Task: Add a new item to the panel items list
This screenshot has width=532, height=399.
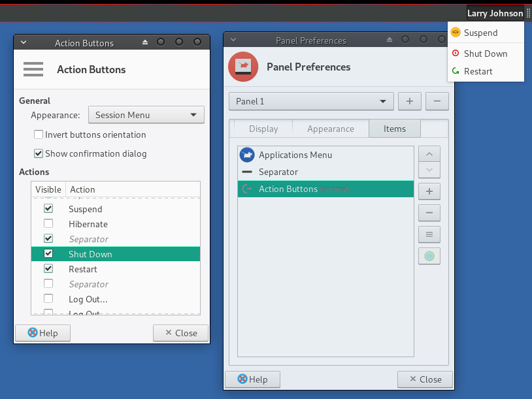Action: 429,192
